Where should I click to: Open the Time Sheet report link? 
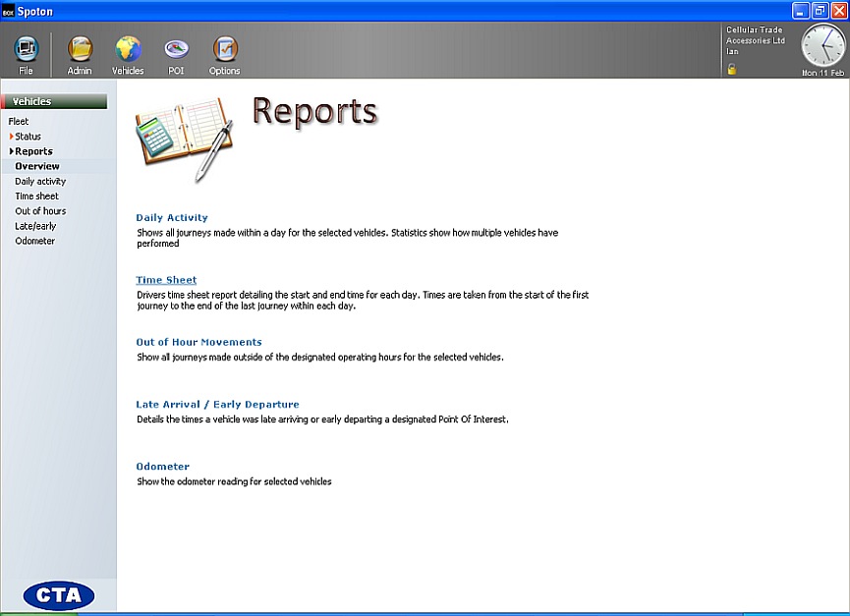coord(166,280)
